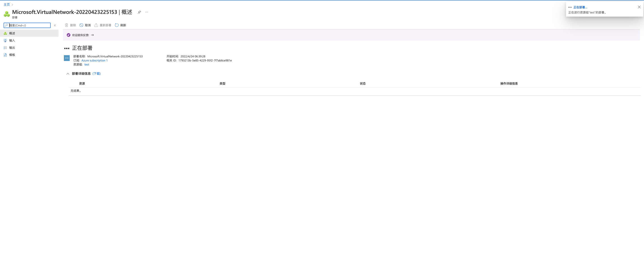Click the 取消 cancel button
644x279 pixels.
click(x=85, y=25)
